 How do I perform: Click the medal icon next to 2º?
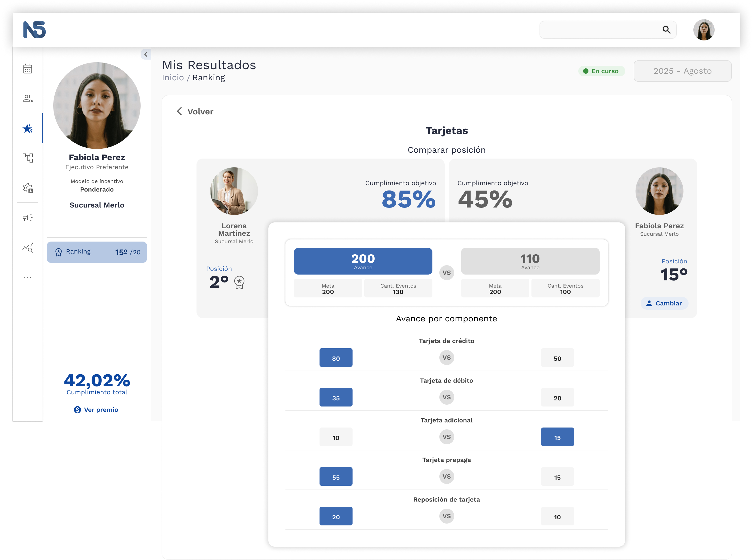239,282
